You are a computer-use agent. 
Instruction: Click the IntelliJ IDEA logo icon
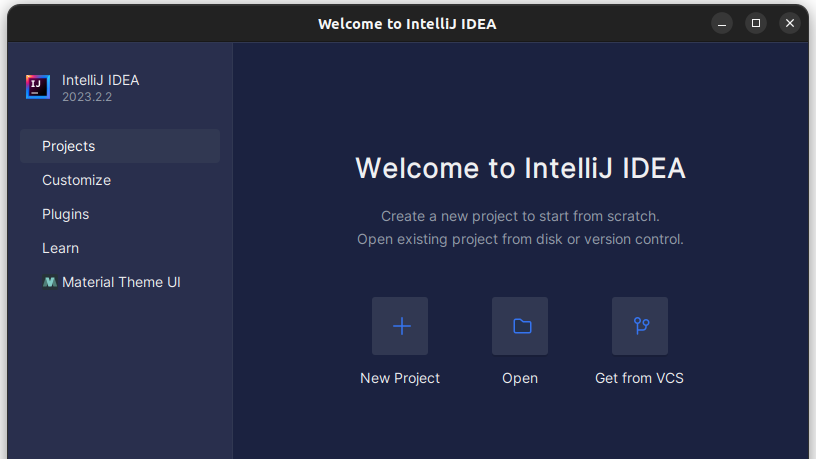click(x=38, y=87)
